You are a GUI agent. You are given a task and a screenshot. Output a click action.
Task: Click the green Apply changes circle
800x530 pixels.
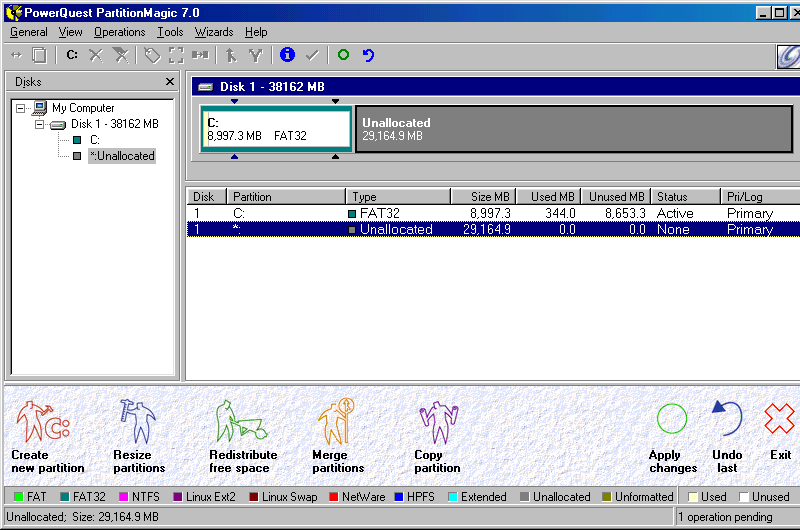click(x=672, y=419)
